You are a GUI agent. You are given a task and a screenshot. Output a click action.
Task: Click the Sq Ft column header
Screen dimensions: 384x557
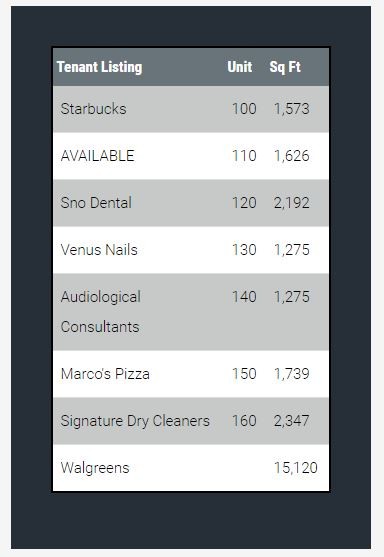click(x=285, y=67)
